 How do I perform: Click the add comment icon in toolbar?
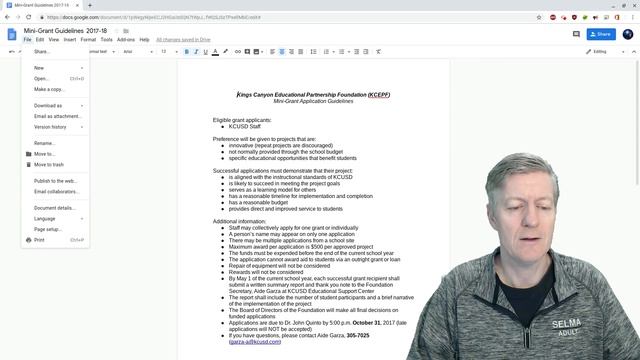click(x=247, y=52)
